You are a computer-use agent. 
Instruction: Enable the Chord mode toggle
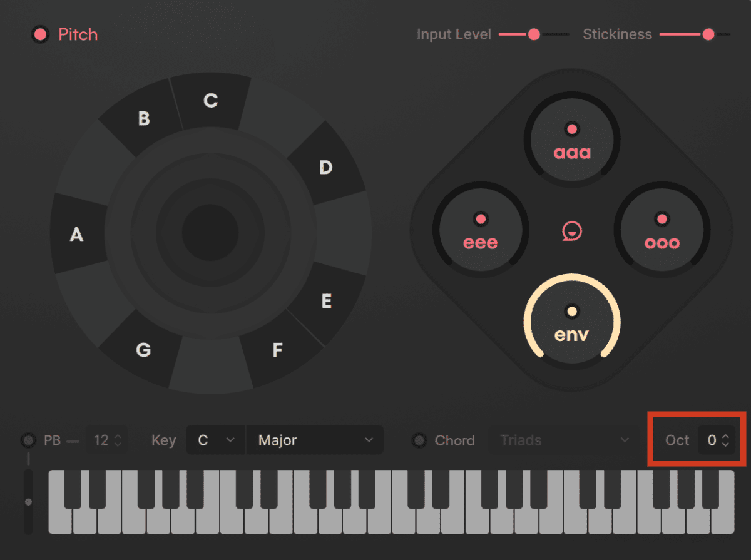[419, 440]
